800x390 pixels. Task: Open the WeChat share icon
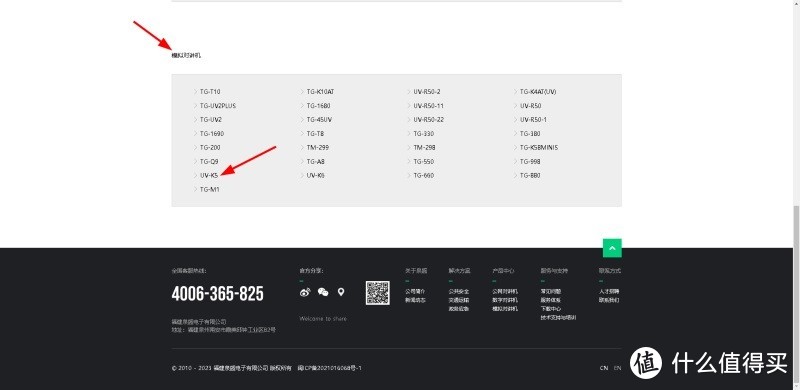point(323,292)
